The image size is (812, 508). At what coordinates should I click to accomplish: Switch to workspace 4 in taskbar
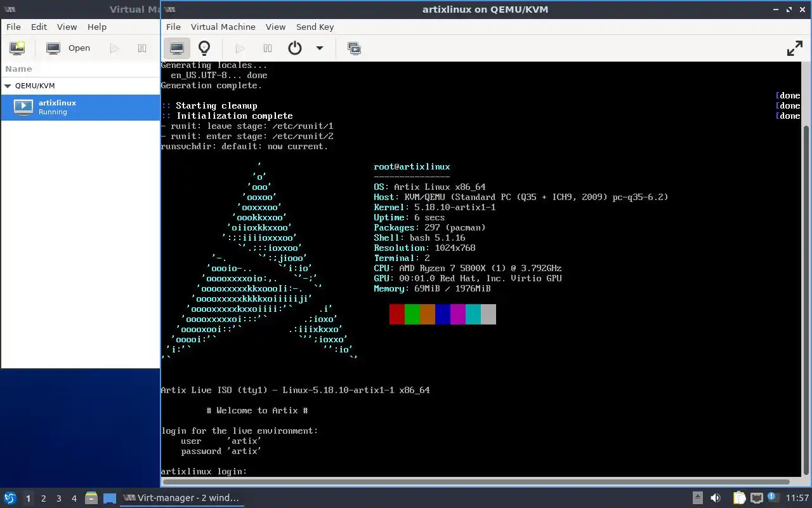coord(74,498)
